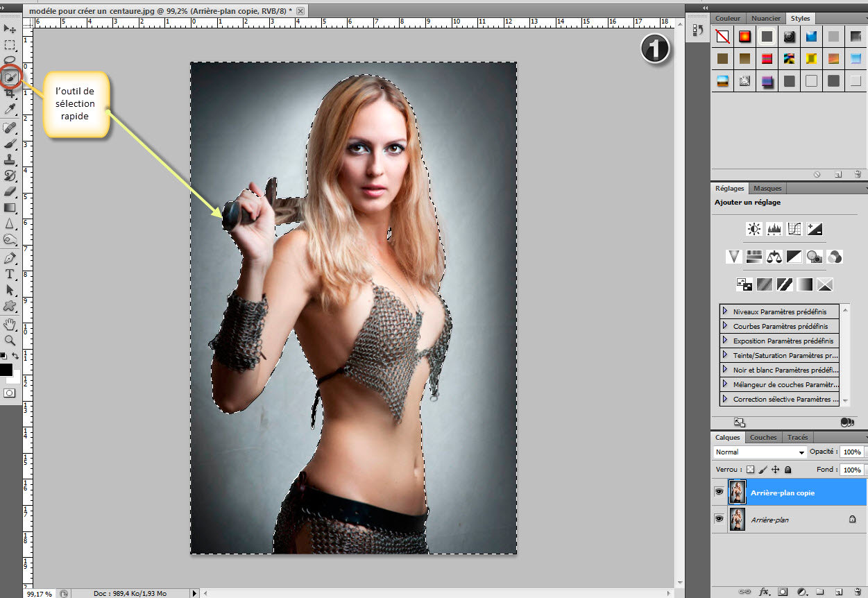Add a Color Balance adjustment
This screenshot has width=868, height=598.
[x=774, y=257]
